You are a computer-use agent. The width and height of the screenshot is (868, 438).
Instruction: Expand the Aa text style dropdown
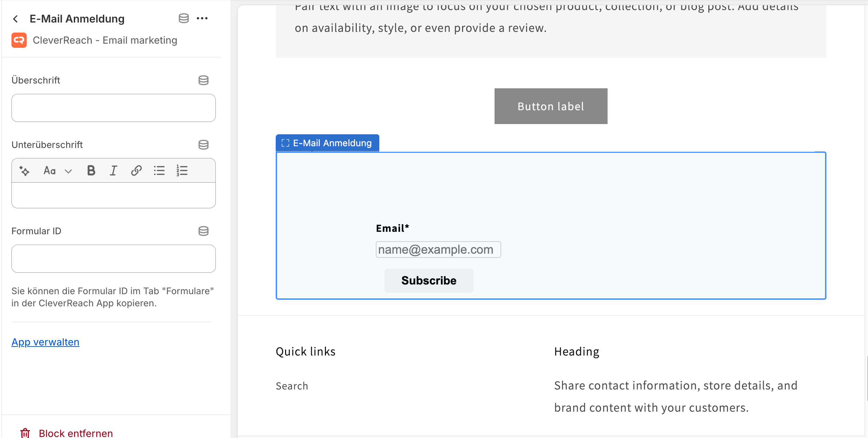point(57,170)
